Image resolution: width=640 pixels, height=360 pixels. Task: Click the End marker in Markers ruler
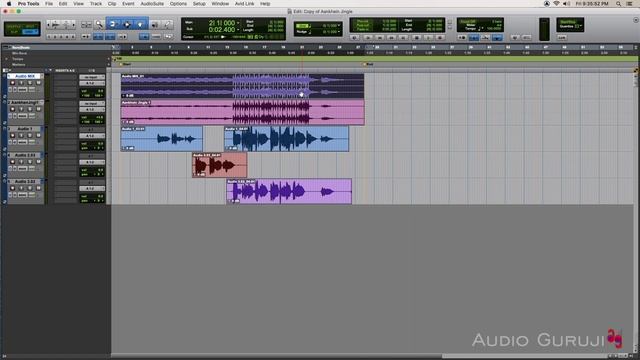(x=368, y=64)
